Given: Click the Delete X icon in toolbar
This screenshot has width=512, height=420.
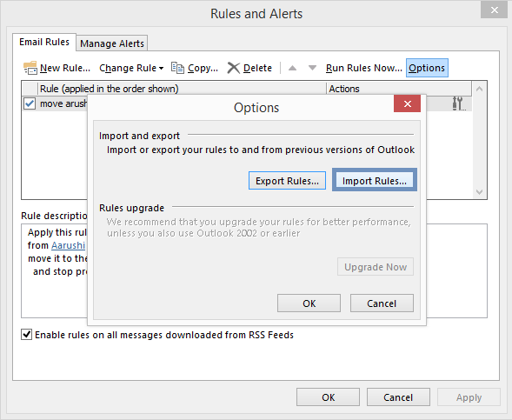Looking at the screenshot, I should click(x=234, y=68).
